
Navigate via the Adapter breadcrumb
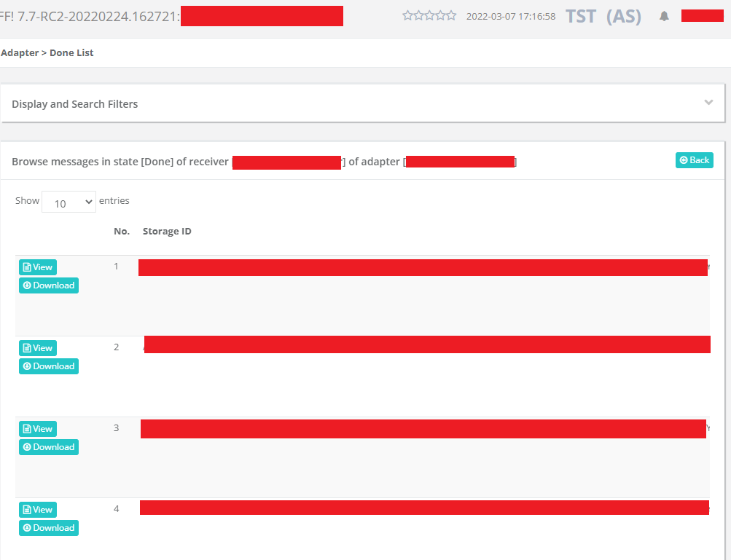tap(20, 52)
